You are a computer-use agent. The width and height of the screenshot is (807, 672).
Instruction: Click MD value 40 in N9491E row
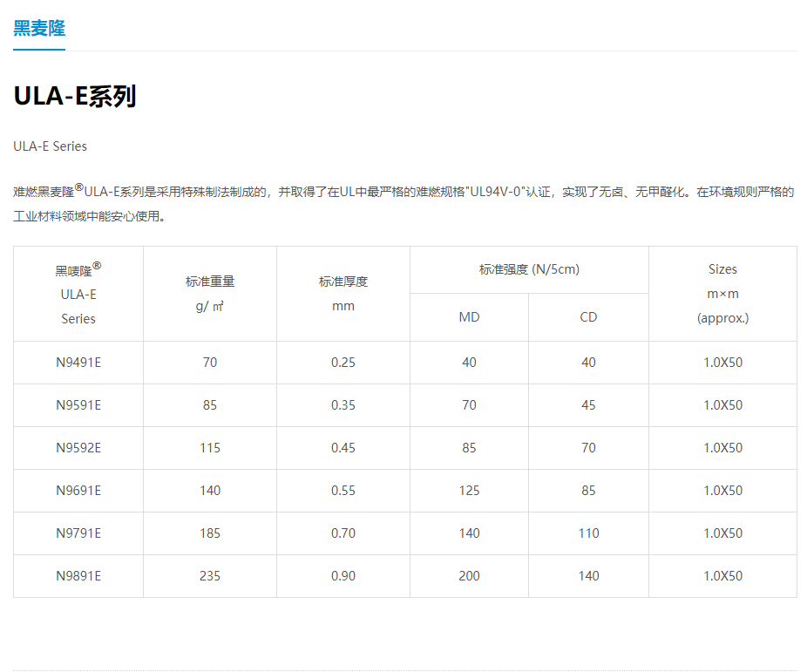coord(470,363)
